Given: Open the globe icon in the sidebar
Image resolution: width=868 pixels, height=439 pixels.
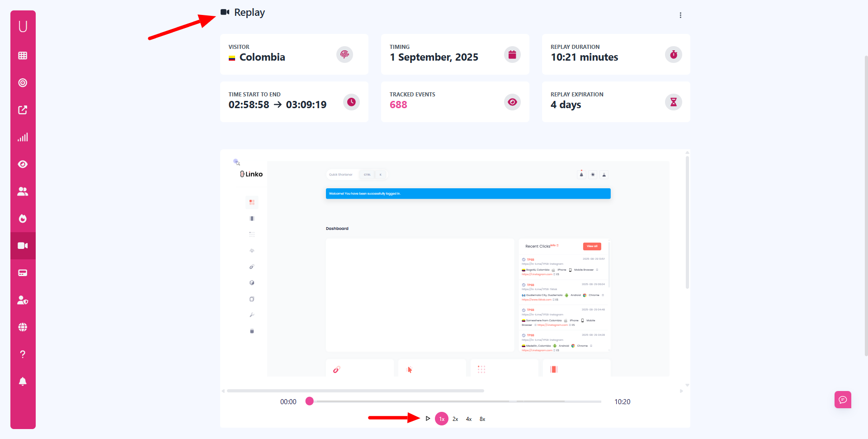Looking at the screenshot, I should (23, 327).
